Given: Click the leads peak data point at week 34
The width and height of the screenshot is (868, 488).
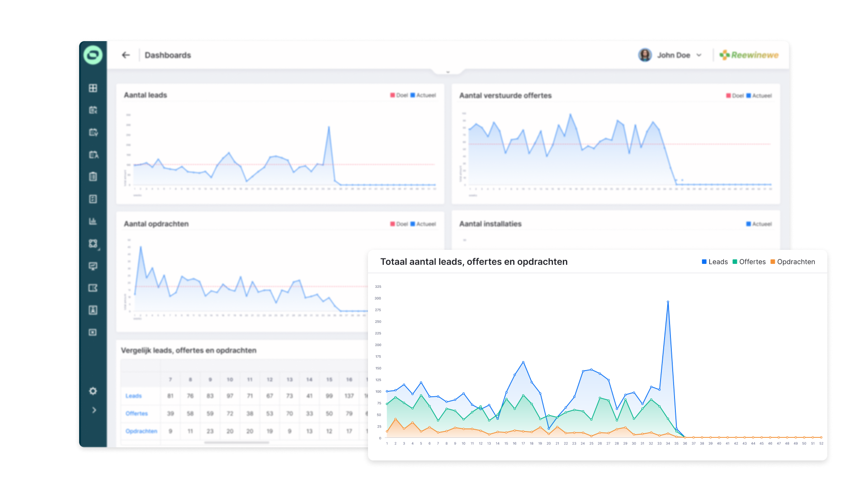Looking at the screenshot, I should point(668,302).
